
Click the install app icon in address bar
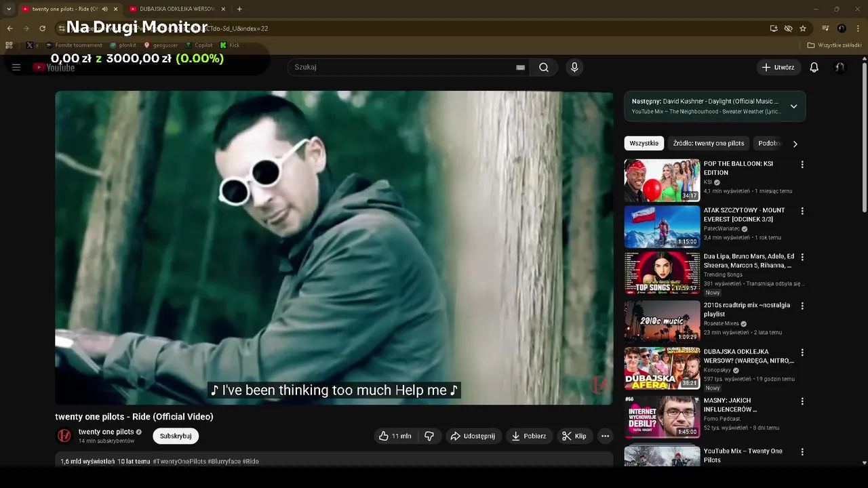(x=774, y=28)
